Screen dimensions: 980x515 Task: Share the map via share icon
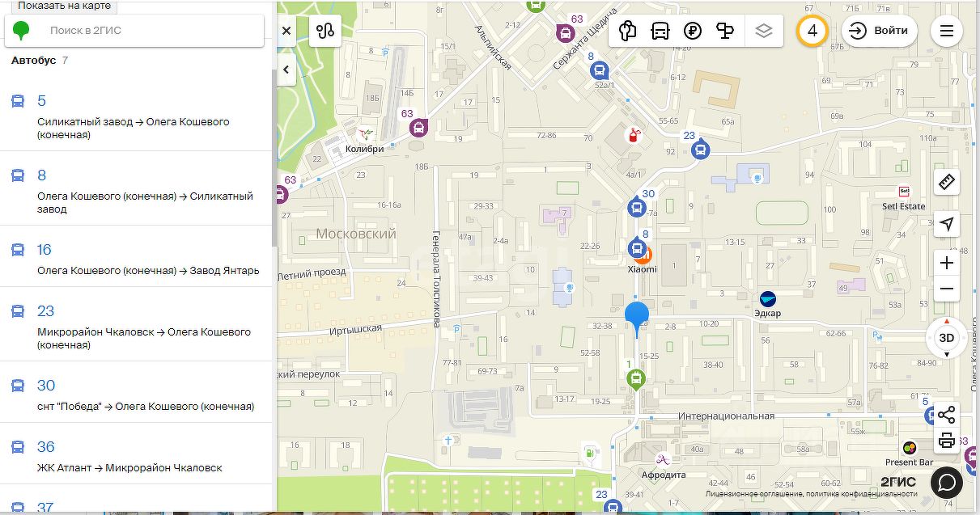pyautogui.click(x=947, y=416)
